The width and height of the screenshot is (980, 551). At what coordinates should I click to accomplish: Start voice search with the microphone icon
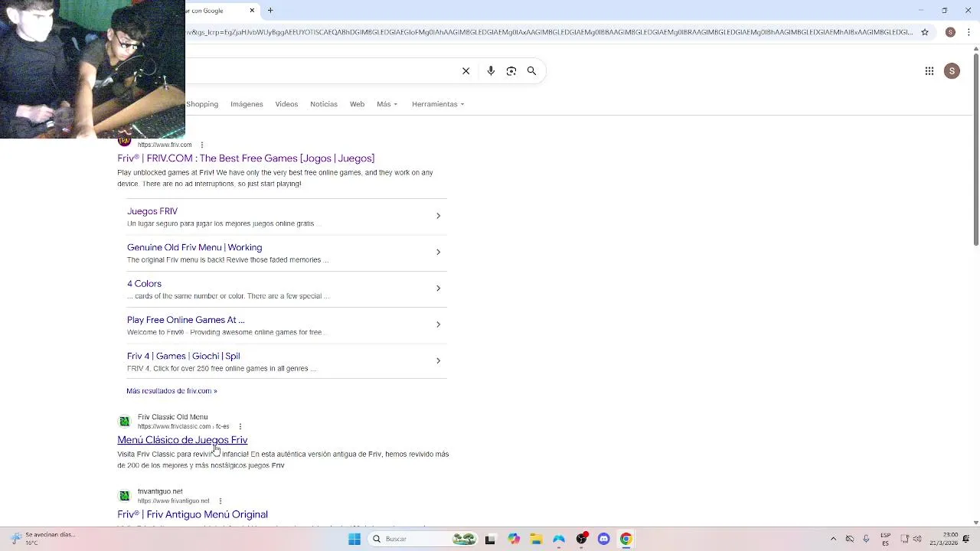pos(491,71)
